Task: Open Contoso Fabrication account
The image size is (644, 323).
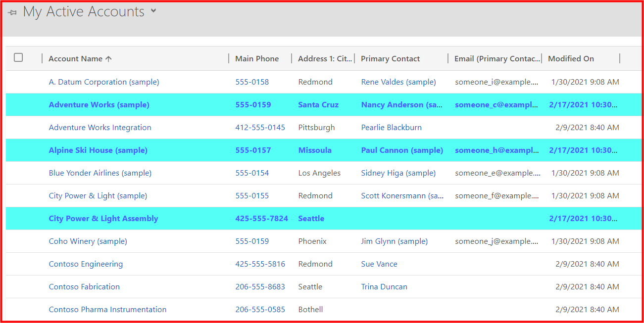Action: click(x=84, y=287)
